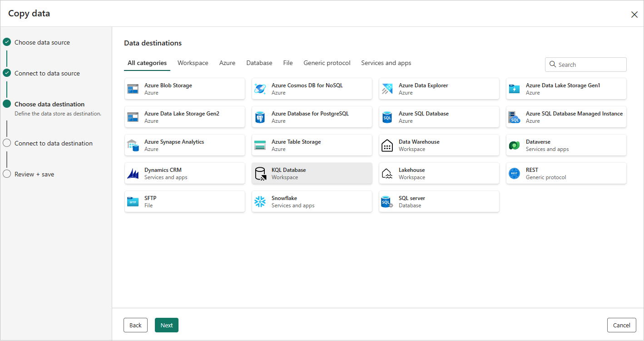
Task: Click the Azure Blob Storage icon
Action: [133, 89]
